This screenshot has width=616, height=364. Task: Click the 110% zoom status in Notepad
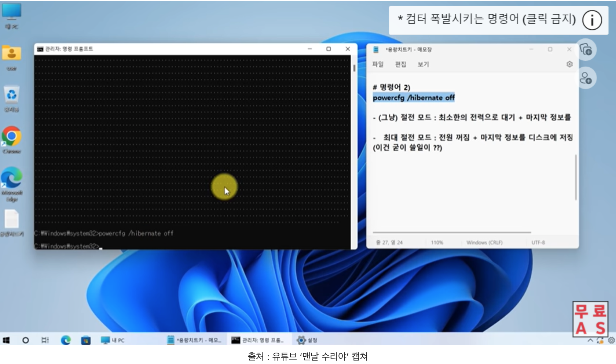pos(437,242)
